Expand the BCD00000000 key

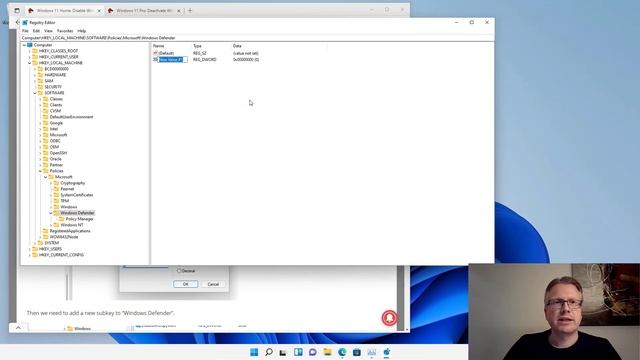point(35,69)
